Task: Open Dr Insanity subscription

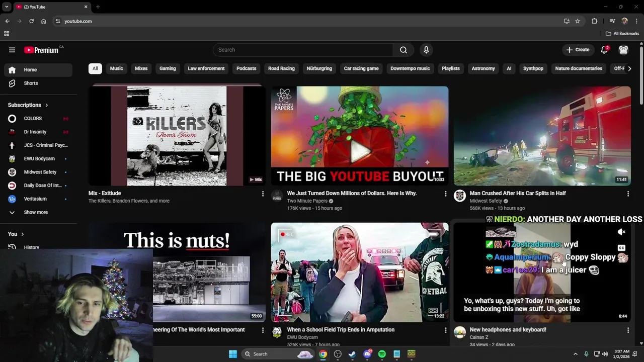Action: coord(38,132)
